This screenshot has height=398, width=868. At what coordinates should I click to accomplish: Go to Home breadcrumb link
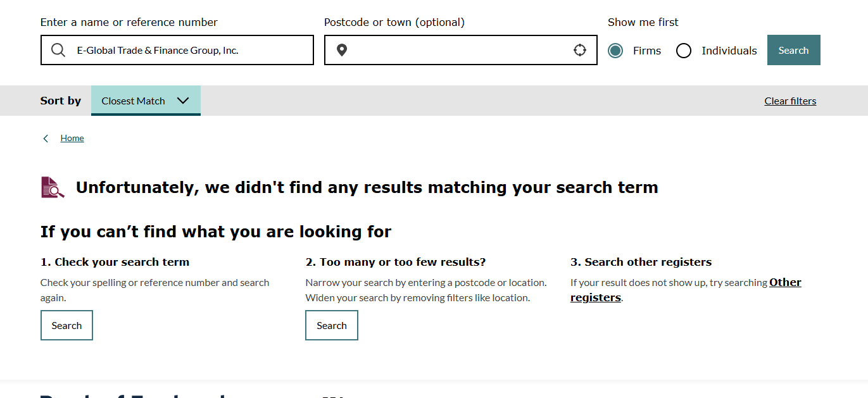tap(72, 139)
